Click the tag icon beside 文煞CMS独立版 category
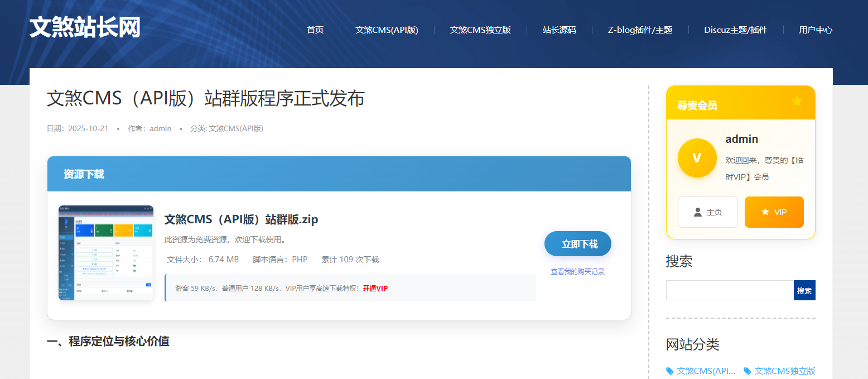This screenshot has height=379, width=868. pyautogui.click(x=748, y=371)
